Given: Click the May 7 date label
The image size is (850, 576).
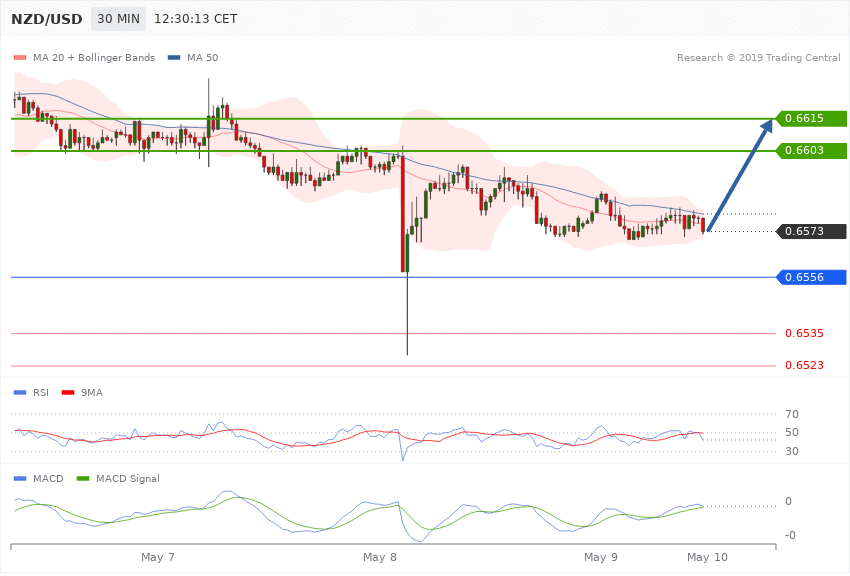Looking at the screenshot, I should [158, 557].
